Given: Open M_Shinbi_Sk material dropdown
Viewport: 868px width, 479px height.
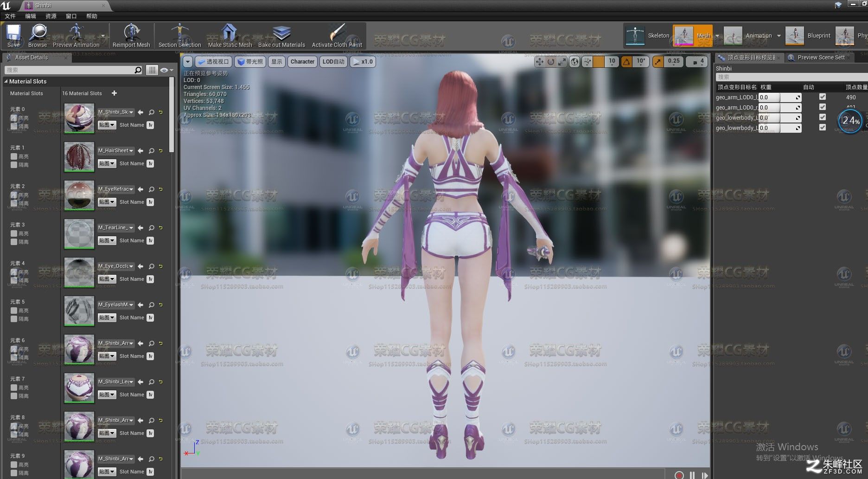Looking at the screenshot, I should (x=116, y=112).
